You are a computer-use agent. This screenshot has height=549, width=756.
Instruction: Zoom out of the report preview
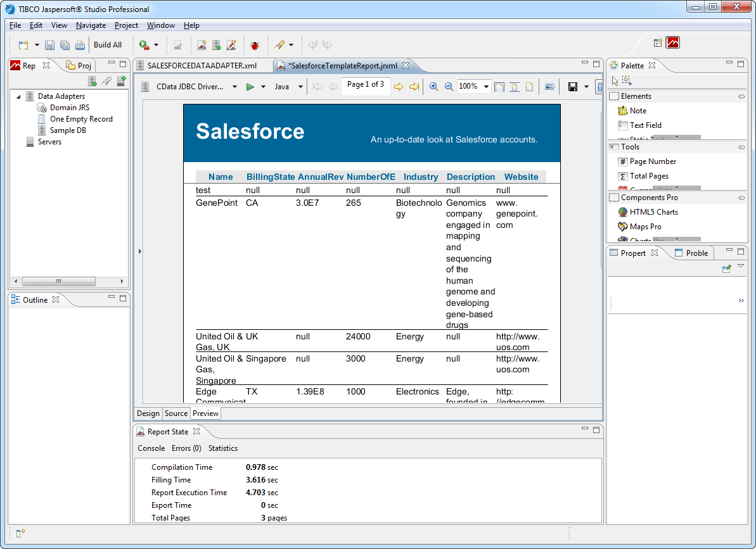coord(449,86)
